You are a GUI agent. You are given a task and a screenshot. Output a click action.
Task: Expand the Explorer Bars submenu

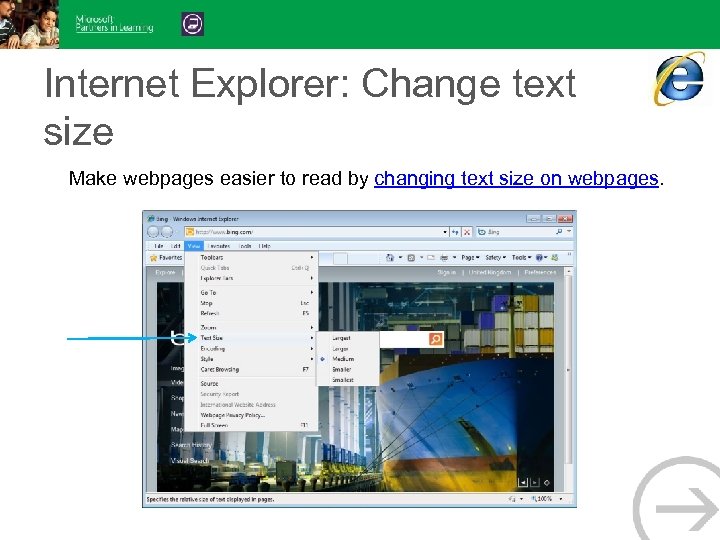251,278
